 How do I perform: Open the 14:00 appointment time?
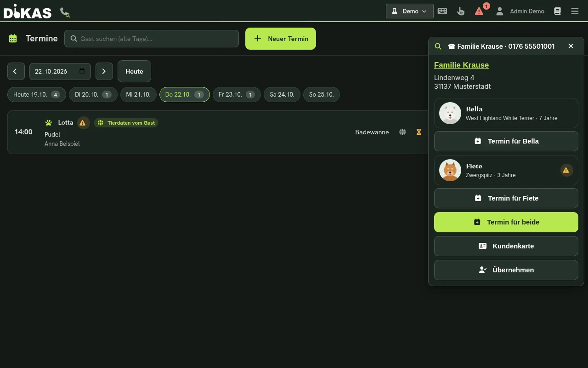click(x=23, y=132)
